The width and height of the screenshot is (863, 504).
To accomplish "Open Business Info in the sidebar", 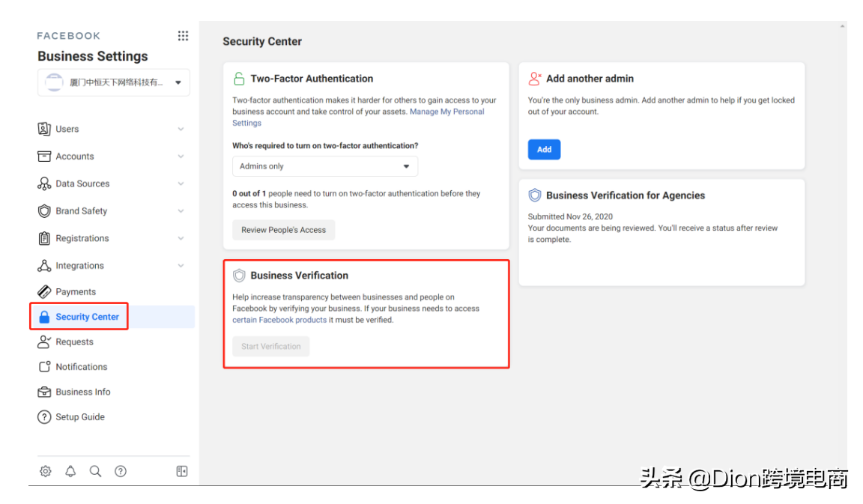I will click(x=83, y=392).
